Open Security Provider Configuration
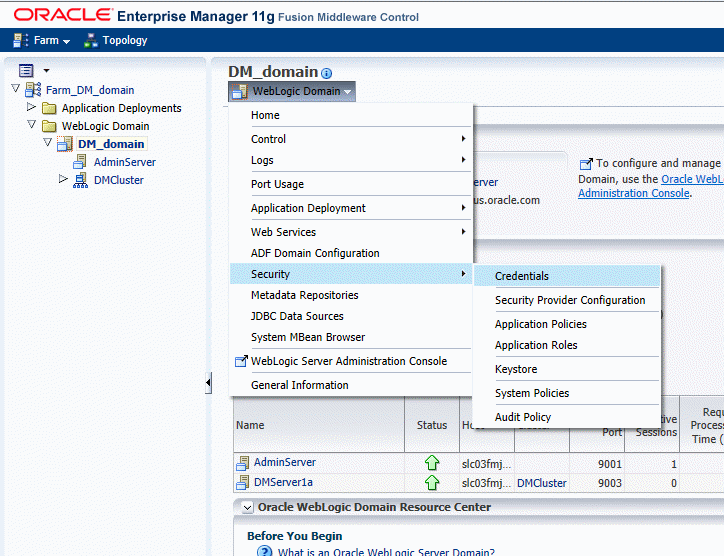The height and width of the screenshot is (556, 724). 567,300
